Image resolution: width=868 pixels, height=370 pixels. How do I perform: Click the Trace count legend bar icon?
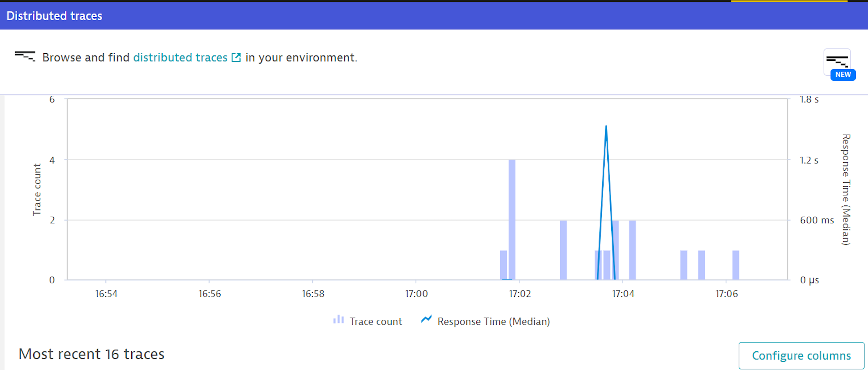[338, 320]
